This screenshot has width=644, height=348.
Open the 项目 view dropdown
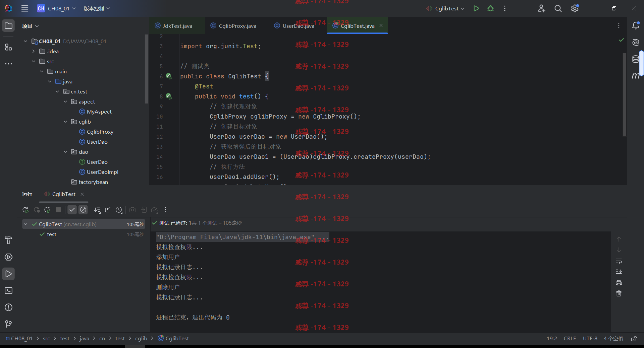coord(30,26)
